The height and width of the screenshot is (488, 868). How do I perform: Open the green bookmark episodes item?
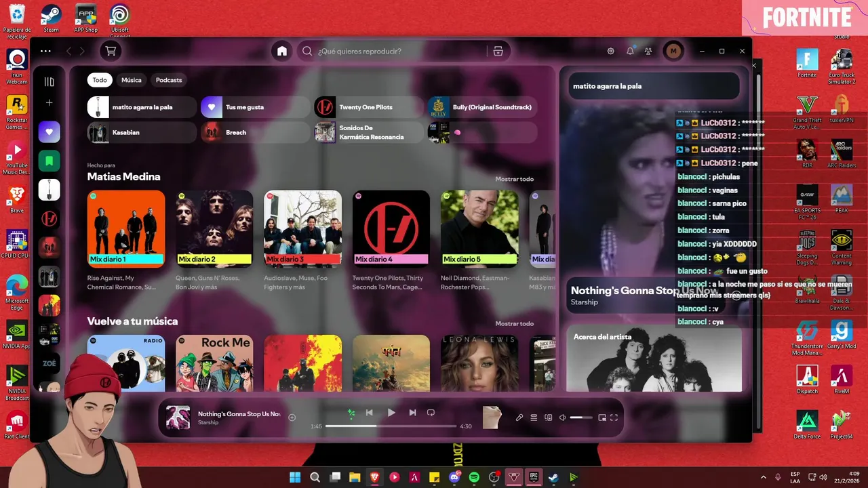pyautogui.click(x=49, y=161)
